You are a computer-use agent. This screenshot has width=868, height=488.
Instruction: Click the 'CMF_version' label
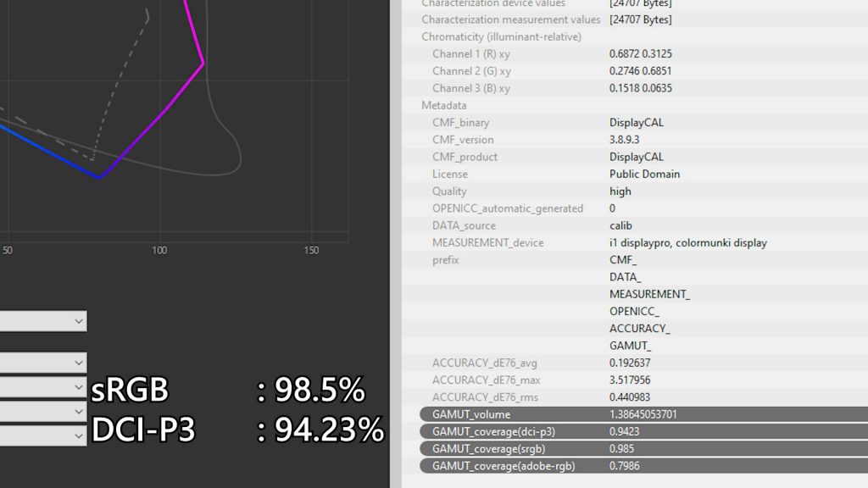tap(463, 140)
